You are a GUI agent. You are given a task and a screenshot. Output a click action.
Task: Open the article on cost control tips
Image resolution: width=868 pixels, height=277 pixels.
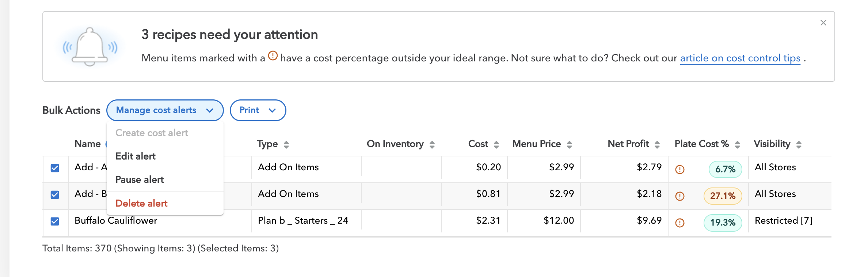(x=740, y=58)
